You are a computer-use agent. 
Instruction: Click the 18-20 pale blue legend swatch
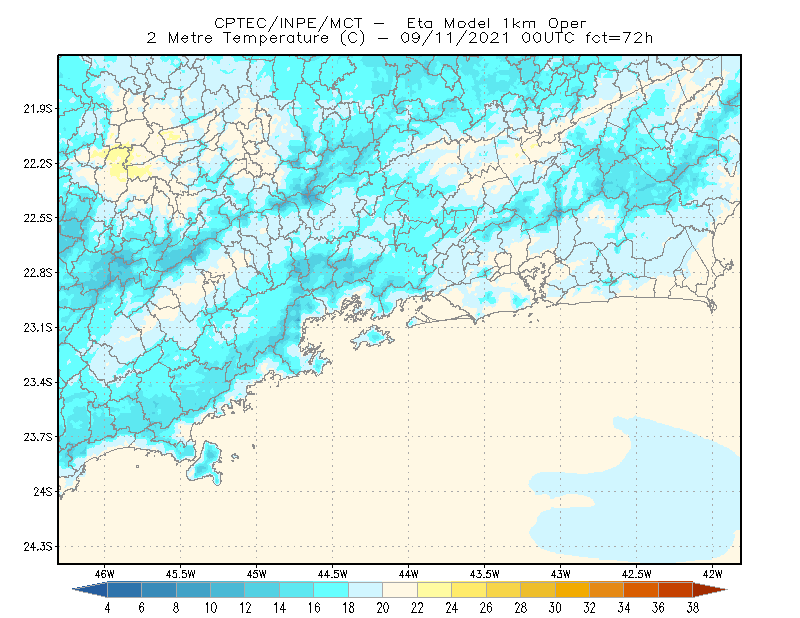[x=365, y=590]
